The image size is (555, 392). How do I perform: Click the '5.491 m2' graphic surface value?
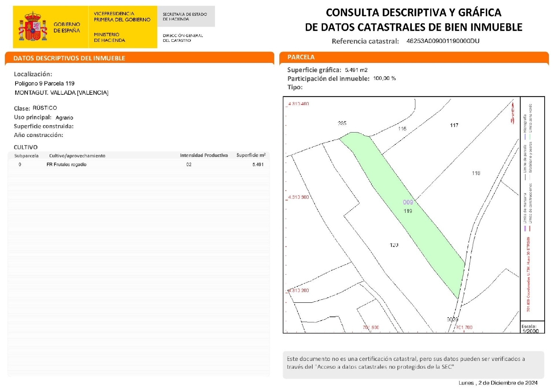(356, 70)
